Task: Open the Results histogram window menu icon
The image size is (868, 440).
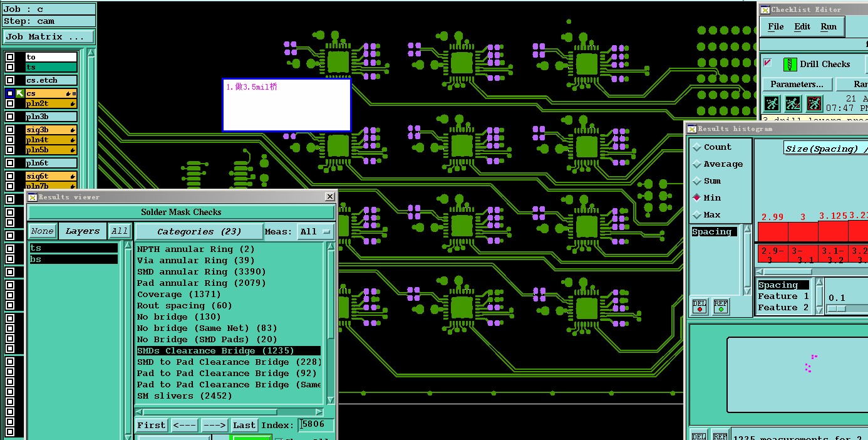Action: pos(692,128)
